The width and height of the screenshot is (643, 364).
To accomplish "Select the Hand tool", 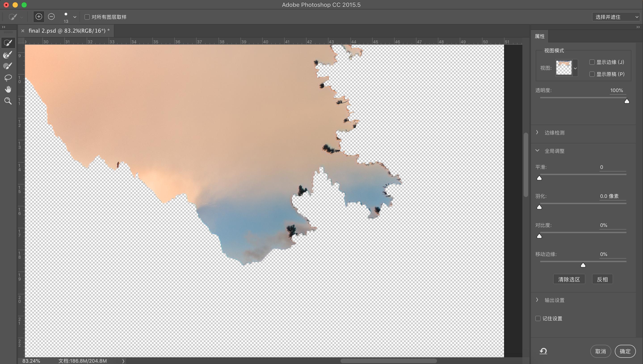I will click(x=8, y=89).
